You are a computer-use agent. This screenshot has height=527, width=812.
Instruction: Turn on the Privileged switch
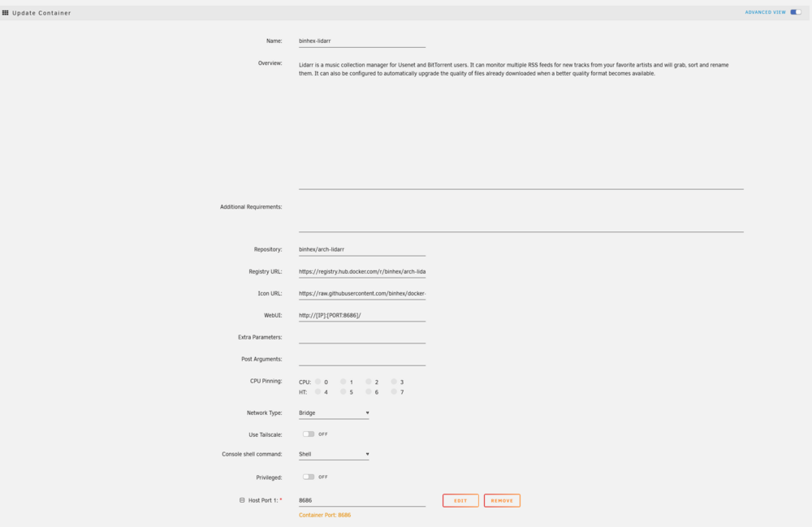[x=309, y=477]
